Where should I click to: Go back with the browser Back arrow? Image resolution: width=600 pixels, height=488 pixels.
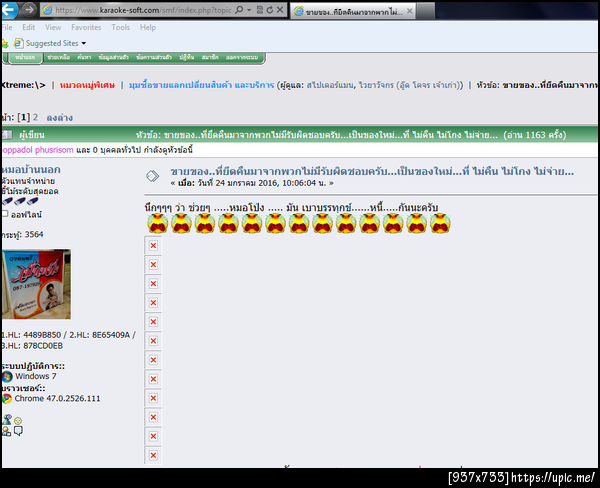[8, 10]
